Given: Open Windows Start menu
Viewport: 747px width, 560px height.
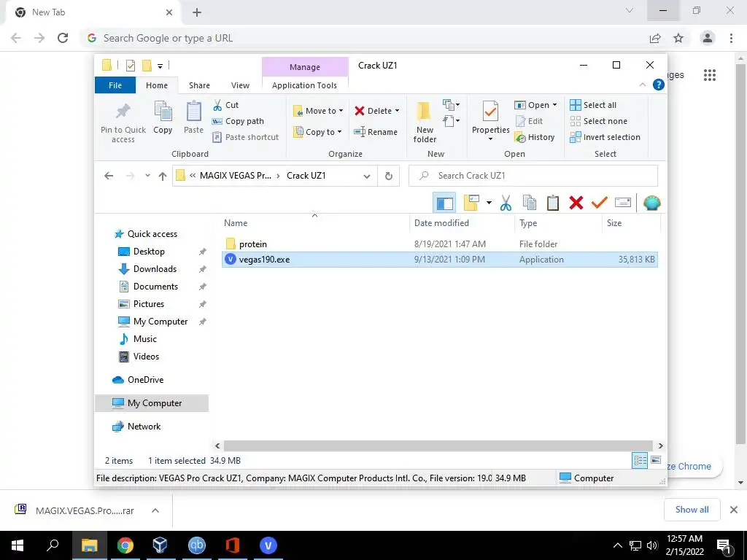Looking at the screenshot, I should [18, 545].
